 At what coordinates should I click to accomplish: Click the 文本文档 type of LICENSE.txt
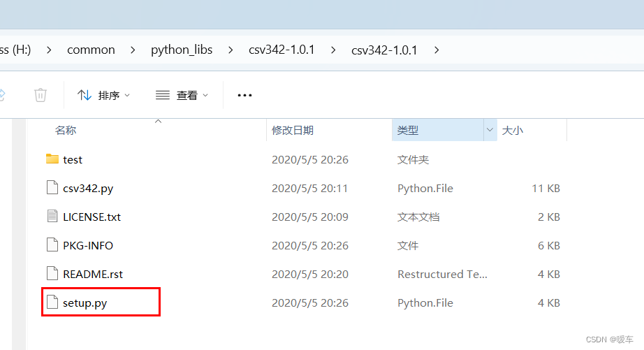418,217
